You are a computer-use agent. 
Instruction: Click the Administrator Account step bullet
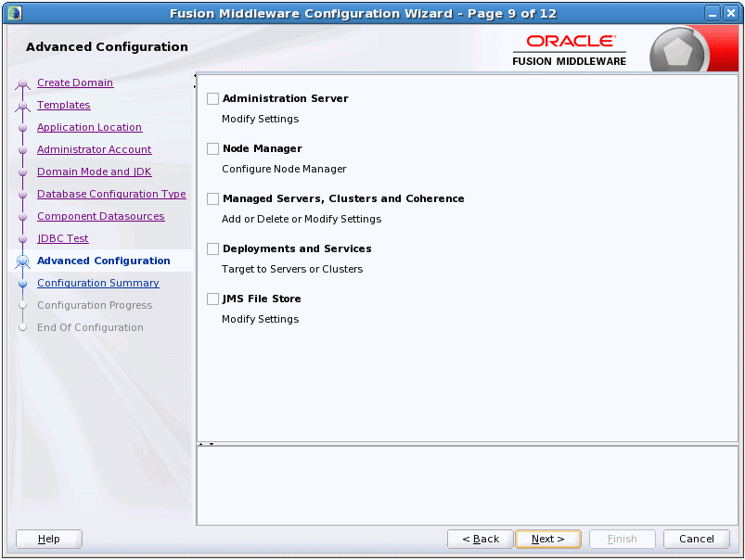22,150
